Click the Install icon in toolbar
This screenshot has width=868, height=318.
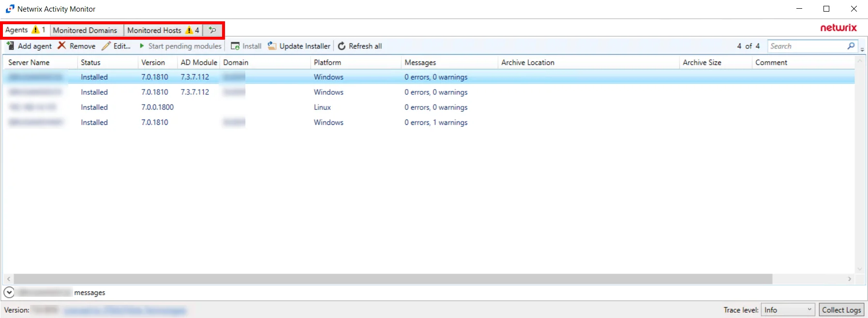click(235, 46)
